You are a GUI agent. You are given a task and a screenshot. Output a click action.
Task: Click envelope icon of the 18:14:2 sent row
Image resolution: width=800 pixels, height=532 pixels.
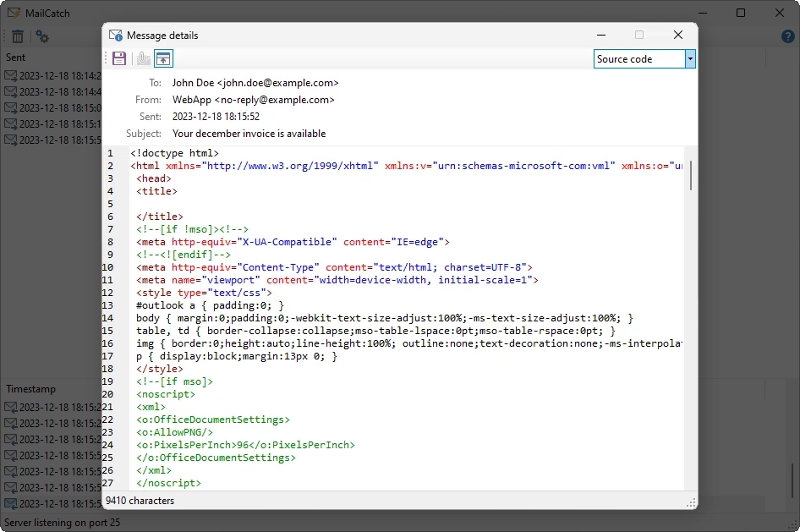tap(11, 76)
